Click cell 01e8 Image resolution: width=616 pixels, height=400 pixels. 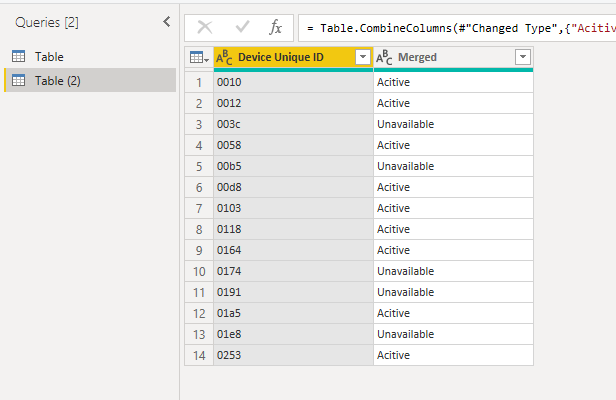click(x=293, y=334)
